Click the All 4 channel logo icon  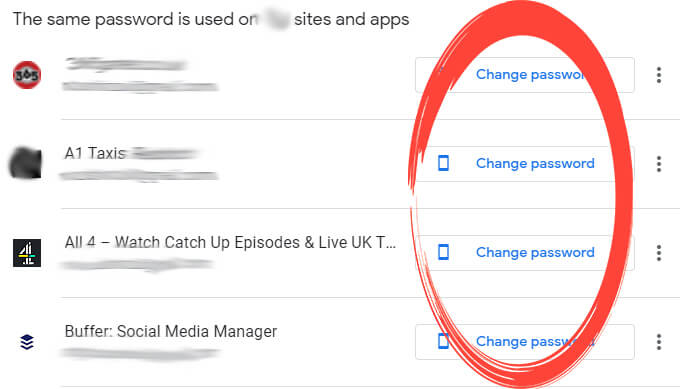coord(27,253)
